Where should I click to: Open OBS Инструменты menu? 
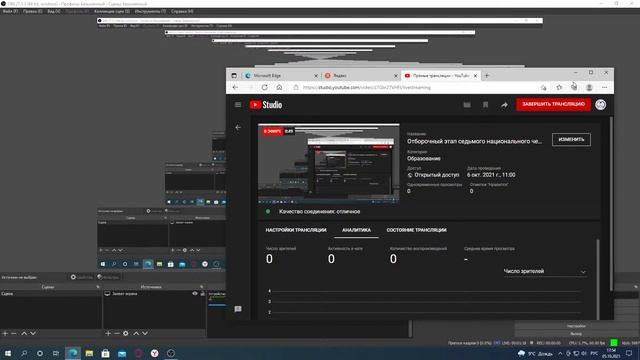[x=150, y=11]
